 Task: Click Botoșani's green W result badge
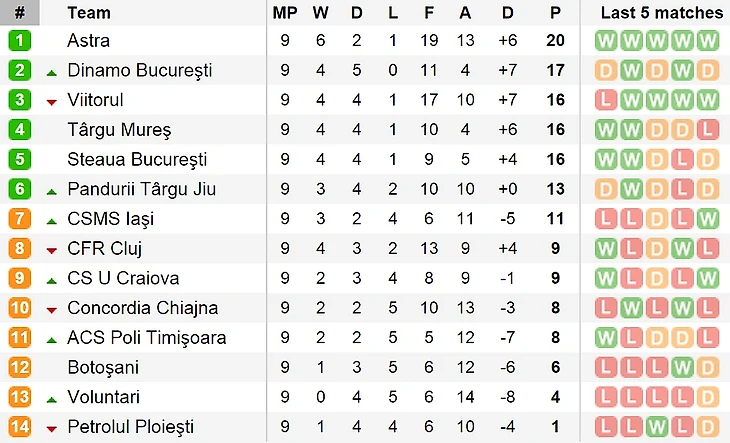682,367
